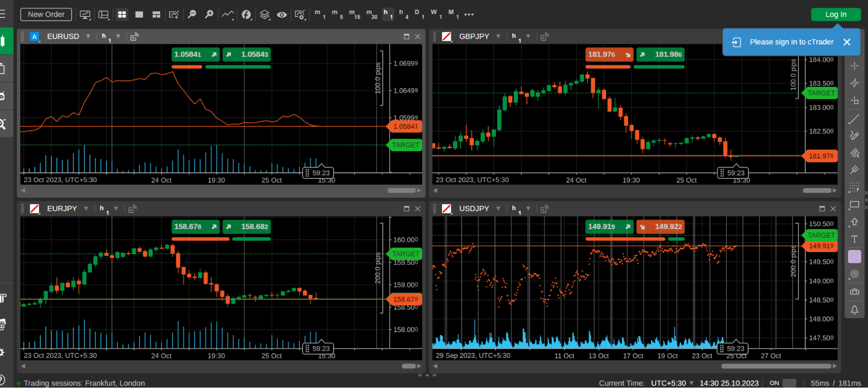Click GBPJPY buy button 181.986
The image size is (868, 388).
click(x=660, y=54)
